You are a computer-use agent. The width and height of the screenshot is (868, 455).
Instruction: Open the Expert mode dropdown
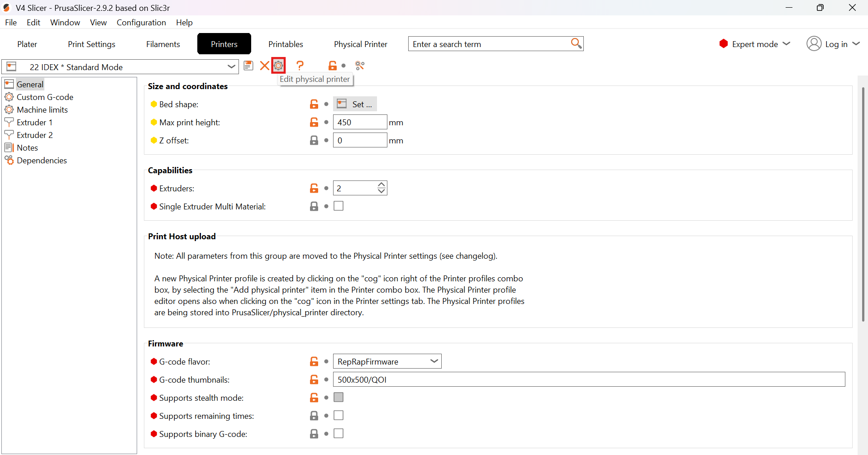(x=787, y=43)
